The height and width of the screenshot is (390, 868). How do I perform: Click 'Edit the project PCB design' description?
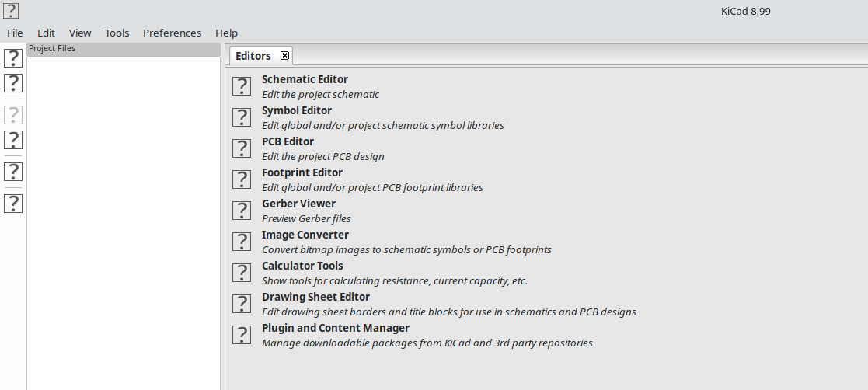322,156
